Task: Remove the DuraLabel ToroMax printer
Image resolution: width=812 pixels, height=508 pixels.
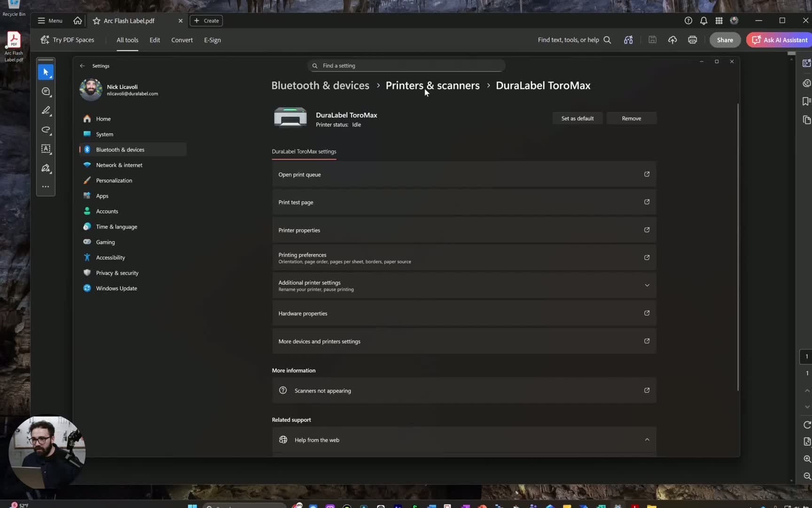Action: click(632, 119)
